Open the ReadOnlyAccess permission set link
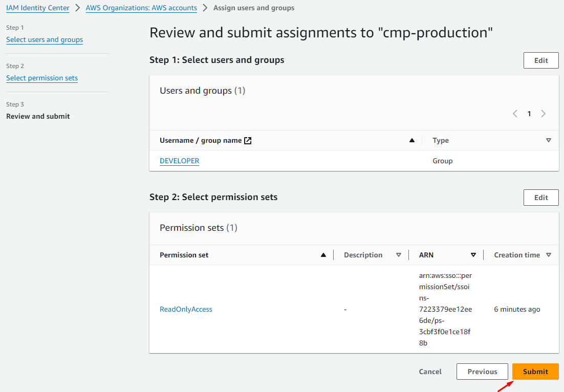The image size is (564, 392). point(186,309)
